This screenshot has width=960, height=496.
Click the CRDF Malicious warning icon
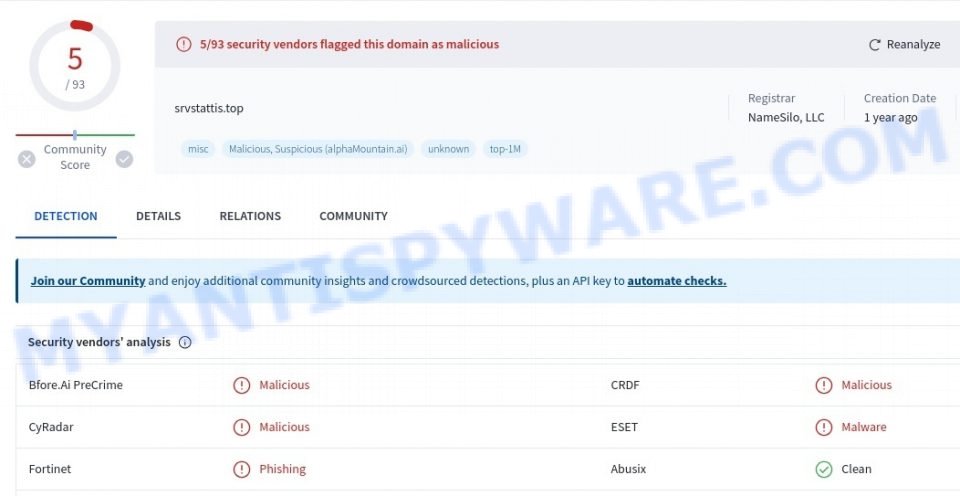pyautogui.click(x=824, y=385)
